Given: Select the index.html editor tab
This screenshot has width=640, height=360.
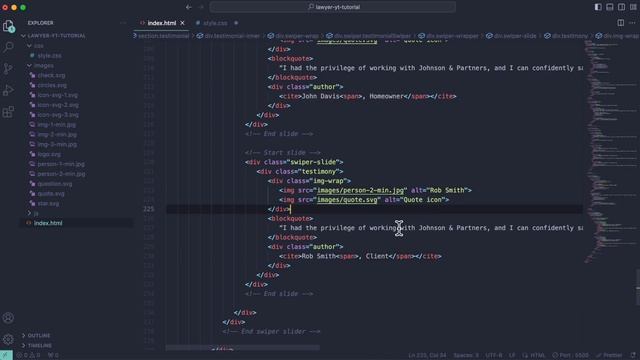Looking at the screenshot, I should pyautogui.click(x=161, y=23).
